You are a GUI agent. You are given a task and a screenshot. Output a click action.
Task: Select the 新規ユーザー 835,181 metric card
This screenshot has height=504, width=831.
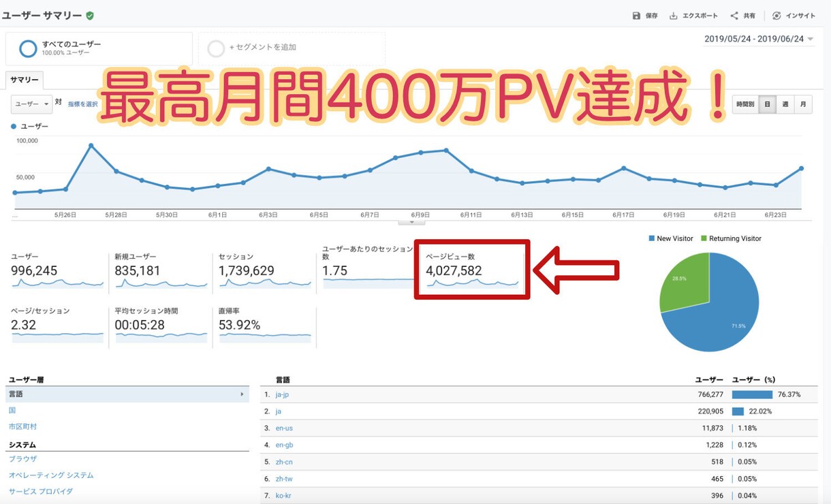(x=161, y=270)
